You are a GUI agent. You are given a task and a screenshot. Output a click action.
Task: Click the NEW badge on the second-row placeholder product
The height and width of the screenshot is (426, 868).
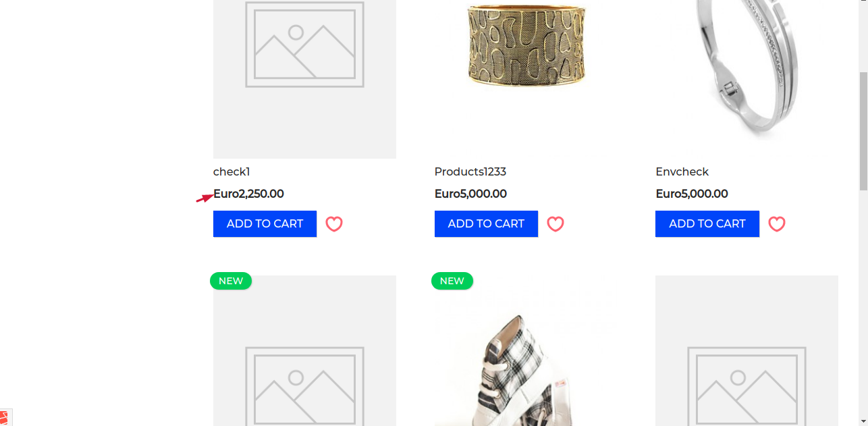231,281
